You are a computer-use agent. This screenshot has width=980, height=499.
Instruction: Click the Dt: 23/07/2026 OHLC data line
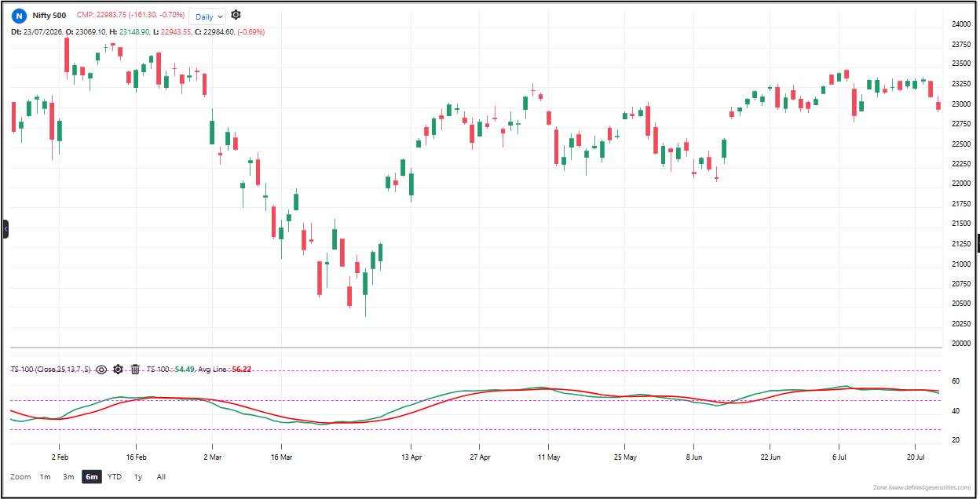(x=137, y=32)
